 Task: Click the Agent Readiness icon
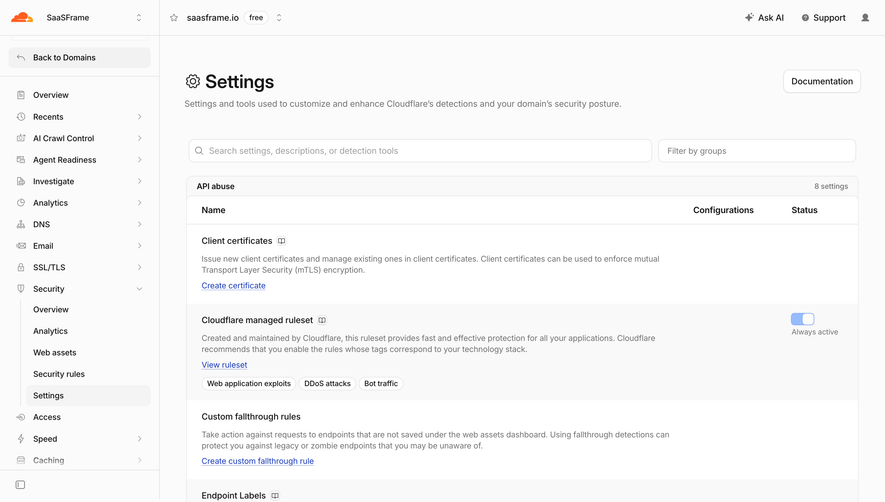(21, 160)
